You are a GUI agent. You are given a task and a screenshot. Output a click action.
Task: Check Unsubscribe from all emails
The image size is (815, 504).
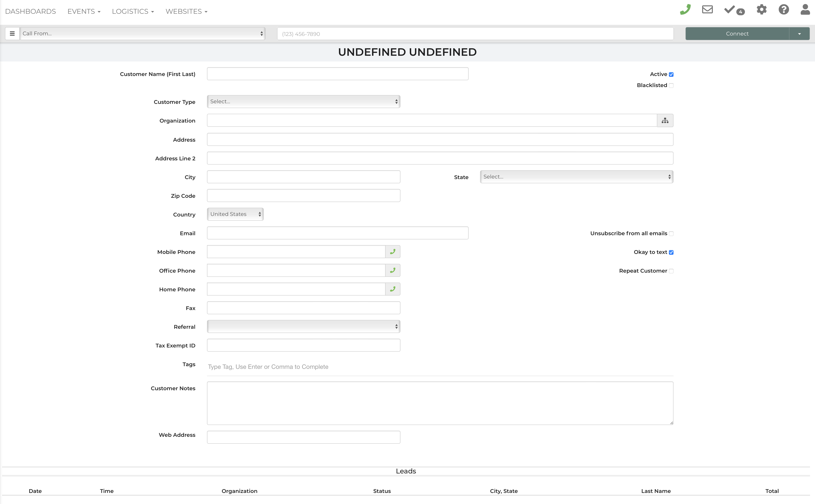tap(671, 234)
